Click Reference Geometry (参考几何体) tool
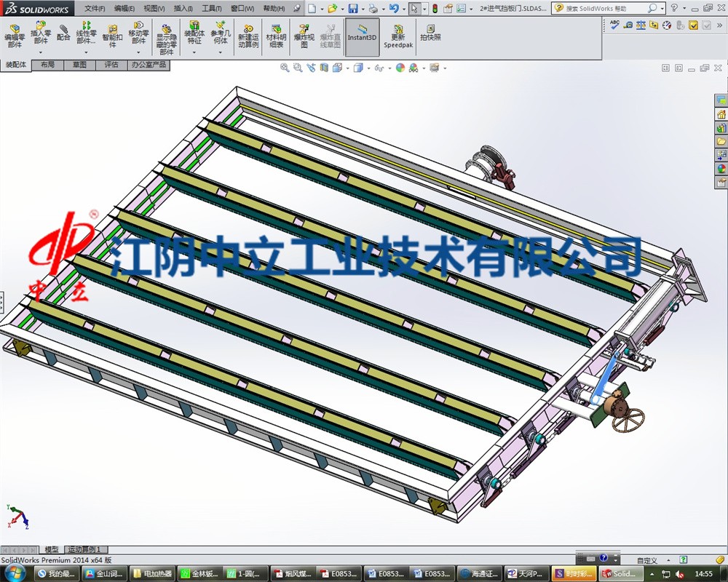The width and height of the screenshot is (728, 582). pos(221,33)
